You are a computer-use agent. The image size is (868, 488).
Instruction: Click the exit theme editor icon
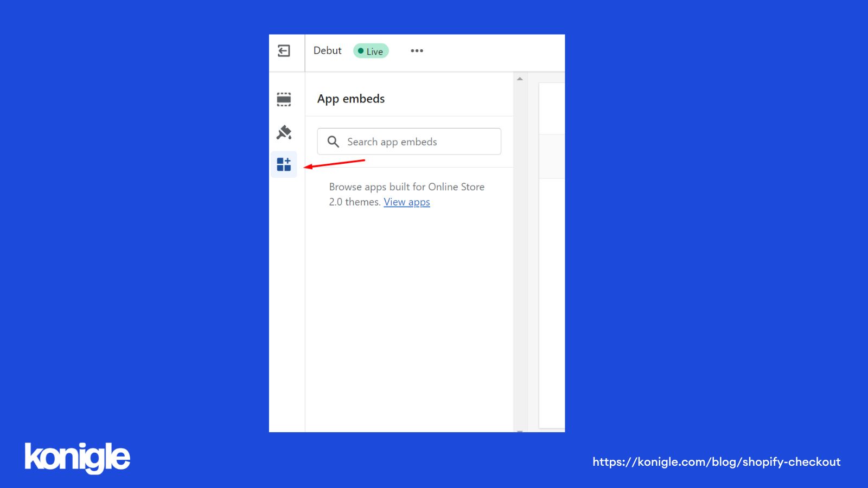284,51
